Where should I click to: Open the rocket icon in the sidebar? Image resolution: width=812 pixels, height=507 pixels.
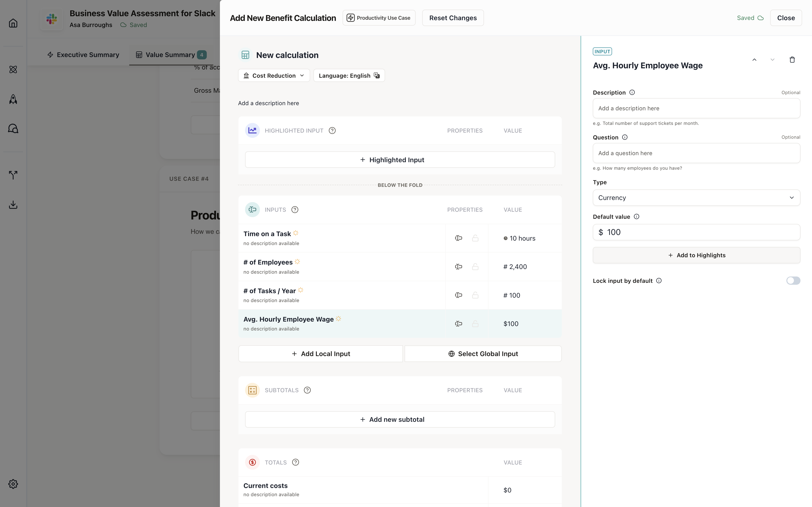(x=13, y=99)
